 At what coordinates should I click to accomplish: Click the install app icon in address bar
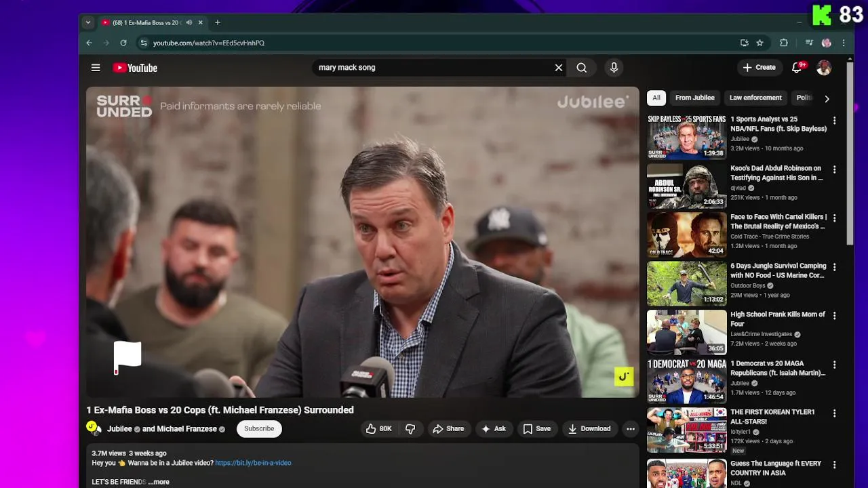pyautogui.click(x=744, y=43)
